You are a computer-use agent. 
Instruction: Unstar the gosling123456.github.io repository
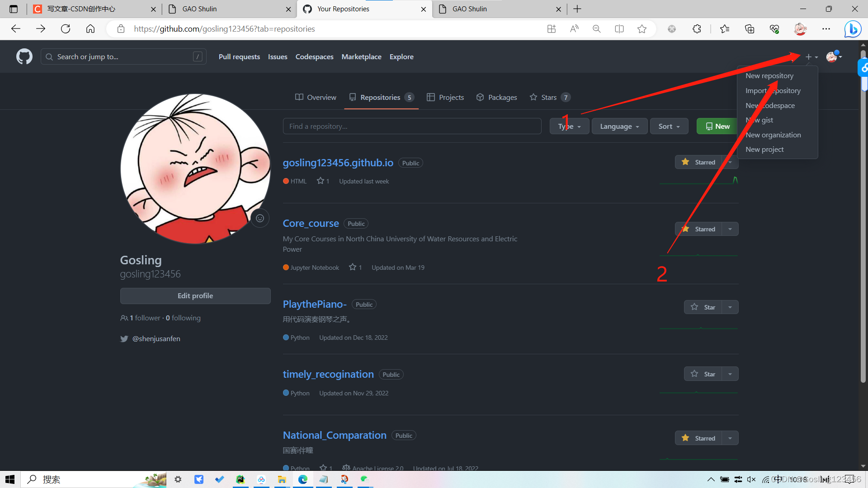pos(698,162)
